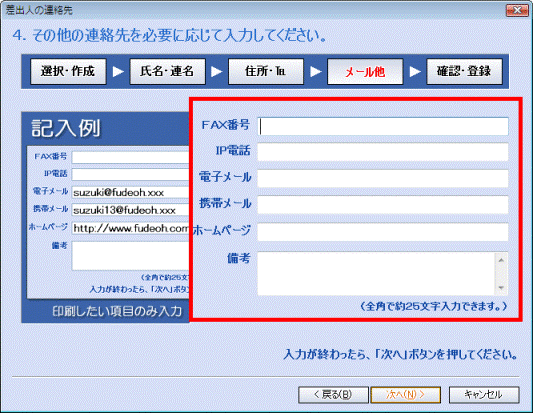533x413 pixels.
Task: Click the FAX番号 input field
Action: tap(383, 126)
